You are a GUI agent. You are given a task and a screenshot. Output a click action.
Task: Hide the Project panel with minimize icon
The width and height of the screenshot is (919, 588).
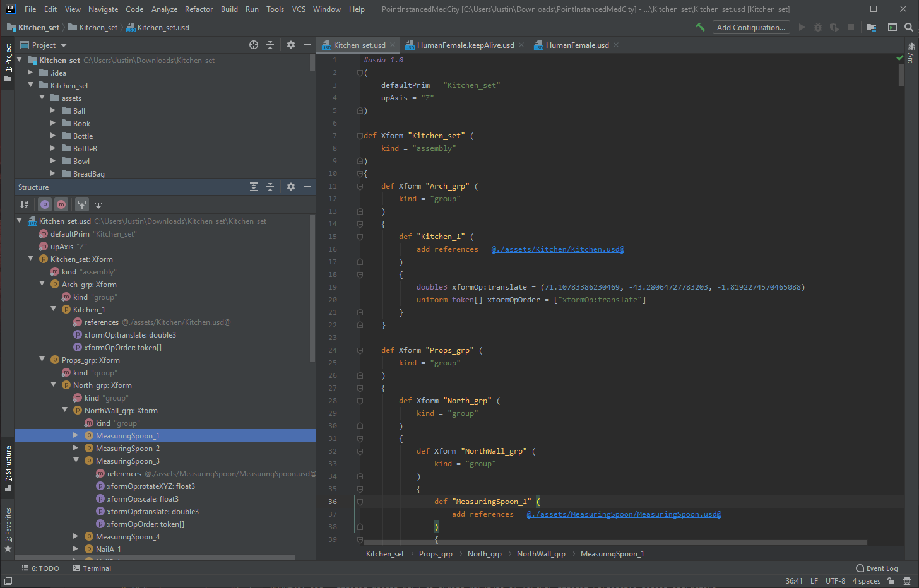click(307, 45)
